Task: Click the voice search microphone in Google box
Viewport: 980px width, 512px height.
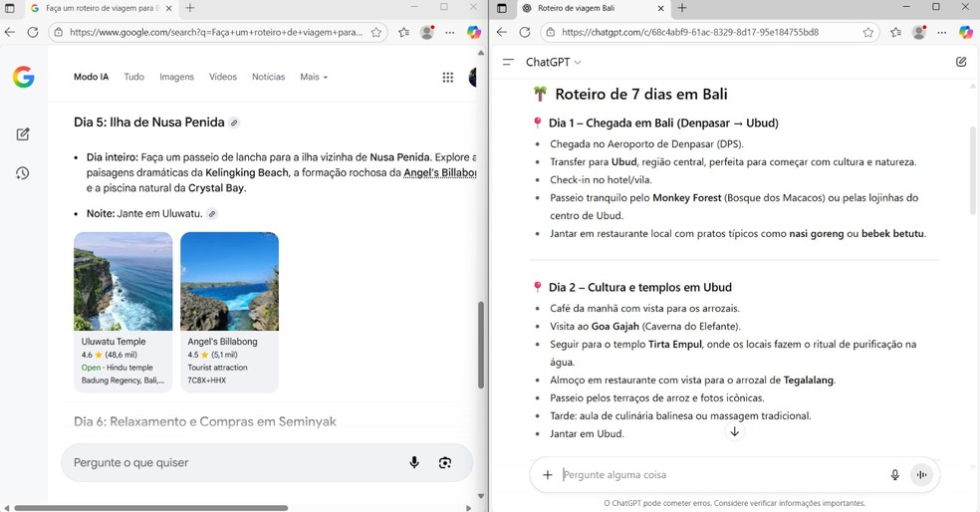Action: (x=414, y=462)
